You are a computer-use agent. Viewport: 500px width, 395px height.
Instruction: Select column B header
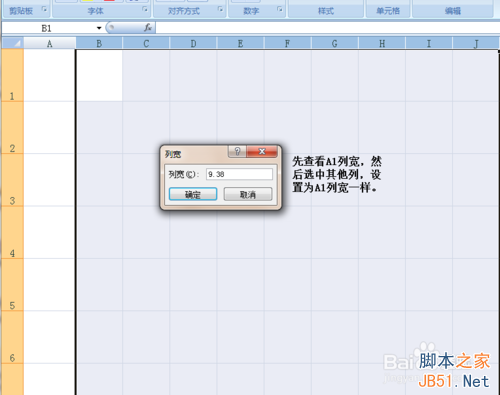pos(99,43)
